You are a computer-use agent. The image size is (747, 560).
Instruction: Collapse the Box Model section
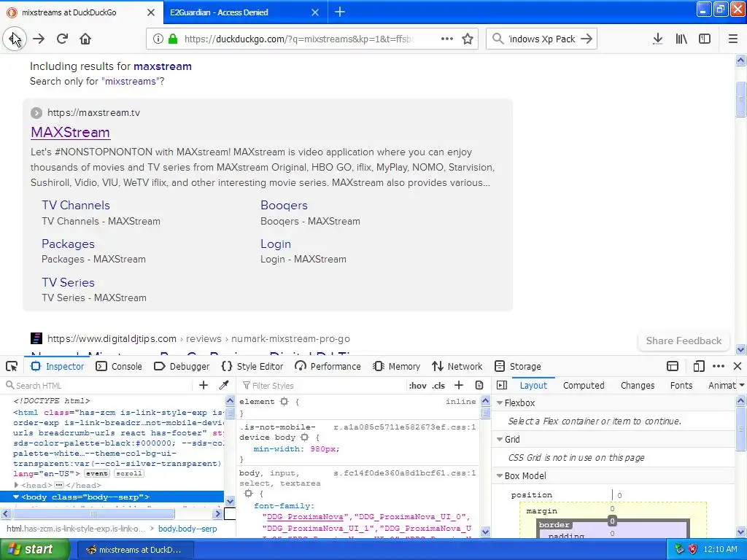point(500,475)
